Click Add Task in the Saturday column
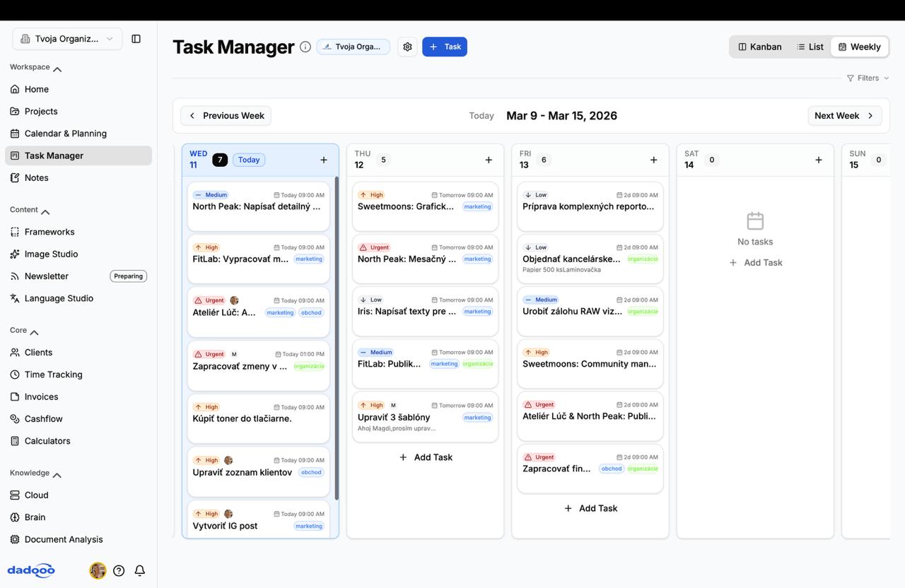Viewport: 905px width, 588px height. 755,262
